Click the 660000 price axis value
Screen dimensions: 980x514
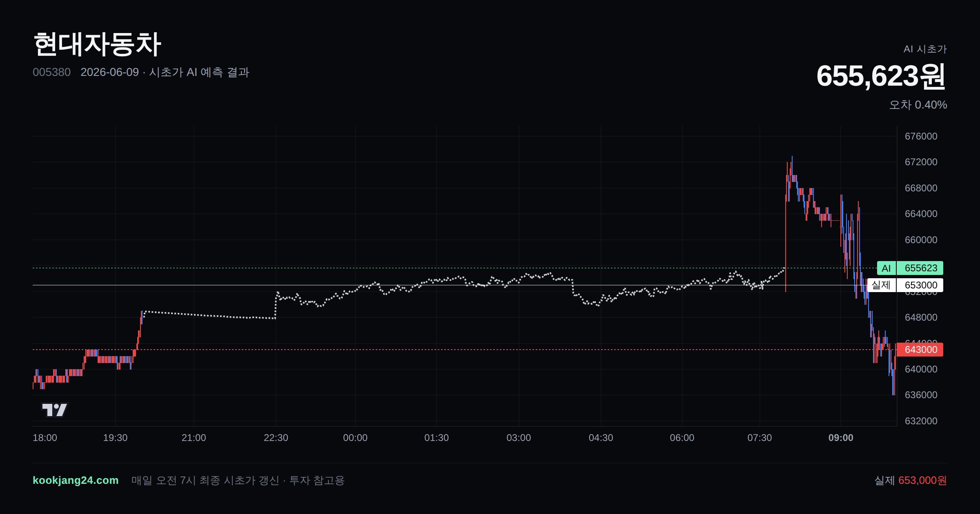coord(921,240)
